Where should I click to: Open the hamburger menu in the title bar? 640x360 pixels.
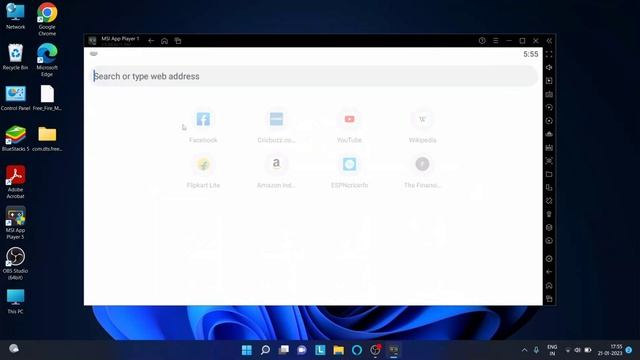(496, 41)
